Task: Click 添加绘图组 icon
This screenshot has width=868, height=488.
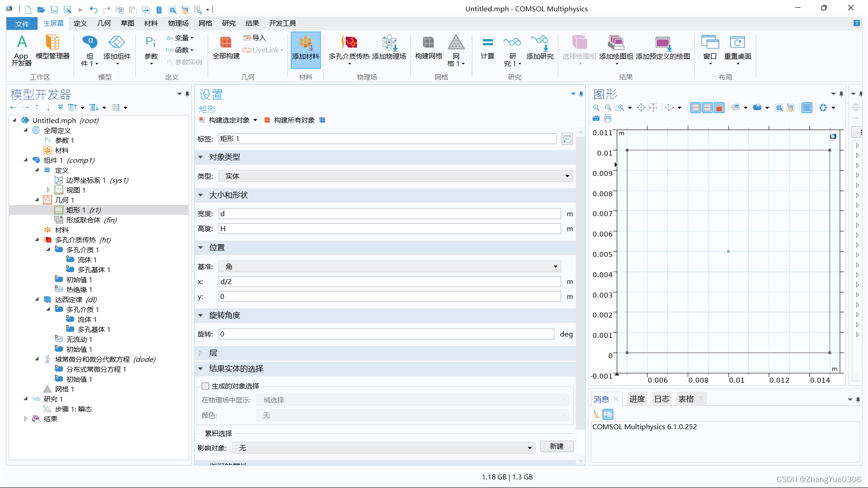Action: [616, 50]
